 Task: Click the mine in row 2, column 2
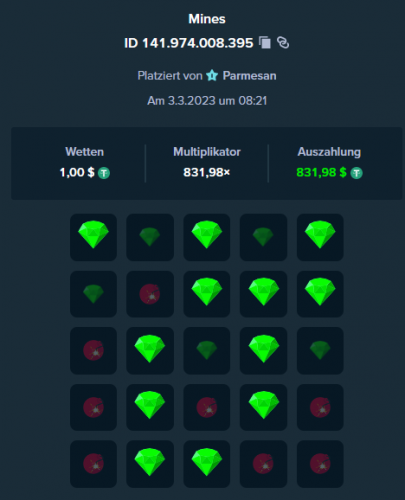(x=150, y=294)
